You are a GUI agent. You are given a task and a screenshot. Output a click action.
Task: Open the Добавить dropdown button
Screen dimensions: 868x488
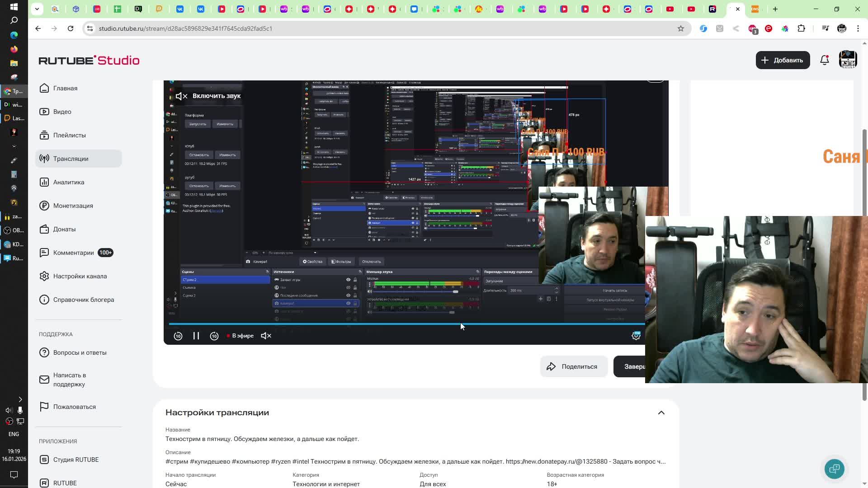click(783, 60)
